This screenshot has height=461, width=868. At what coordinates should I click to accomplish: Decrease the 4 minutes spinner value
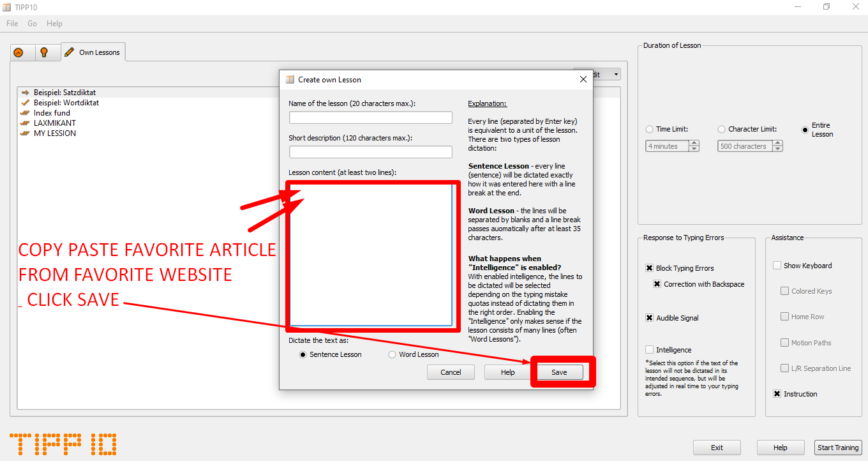(x=694, y=149)
